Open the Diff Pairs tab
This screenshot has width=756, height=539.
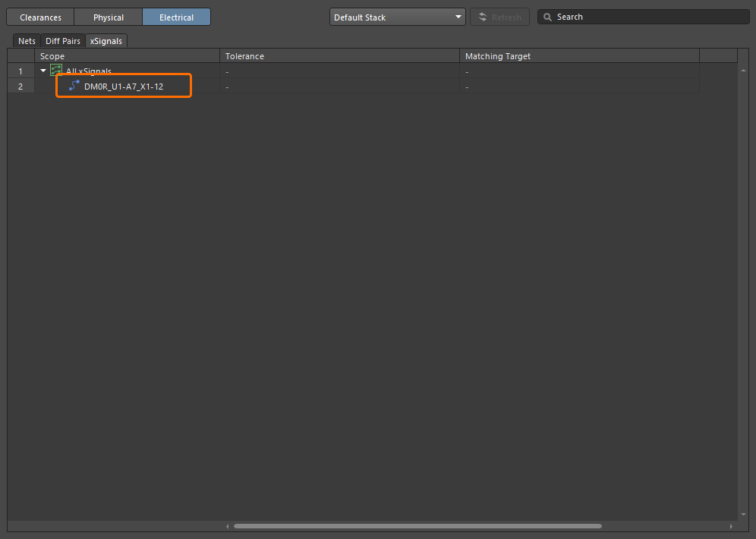click(x=63, y=41)
